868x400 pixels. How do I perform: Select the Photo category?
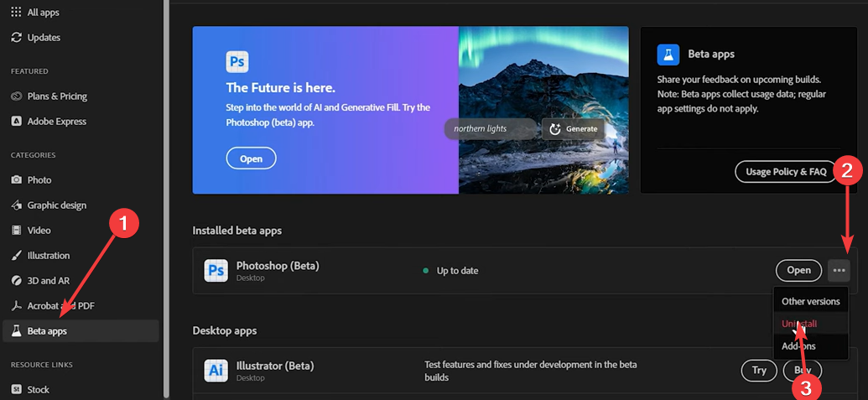click(31, 179)
